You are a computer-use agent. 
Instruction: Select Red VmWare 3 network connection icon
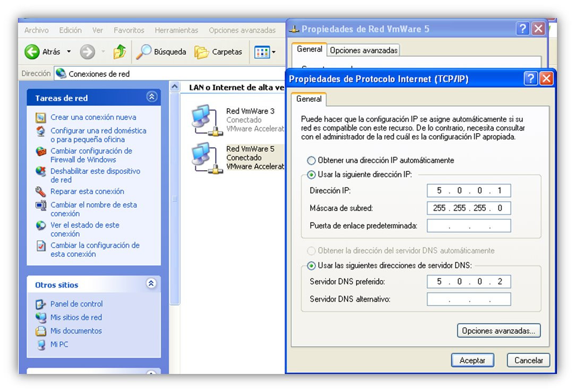(x=207, y=120)
